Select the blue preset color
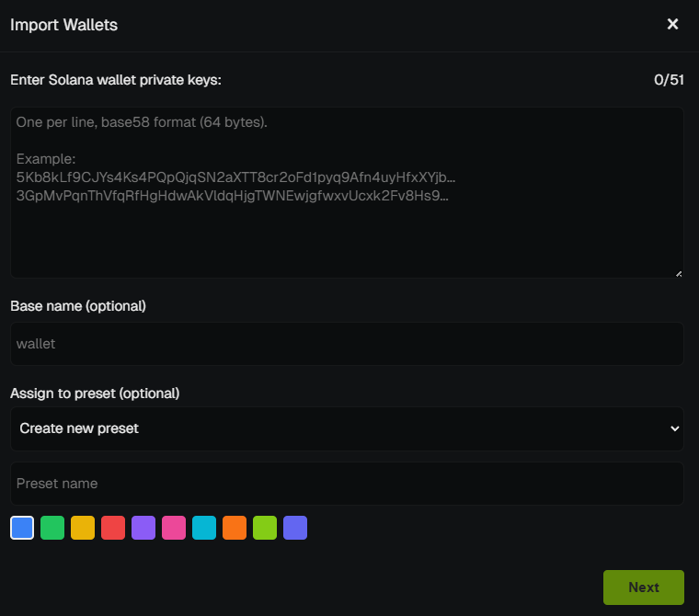699x616 pixels. pyautogui.click(x=22, y=528)
